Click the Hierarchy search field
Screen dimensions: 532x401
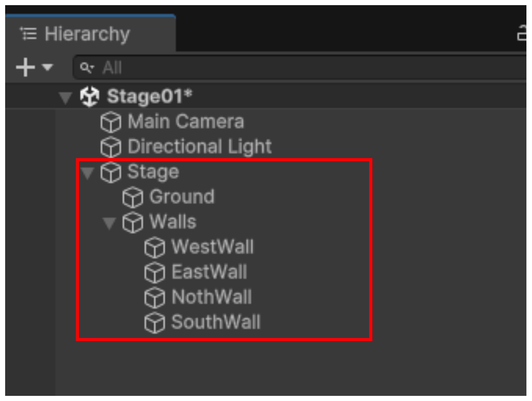pyautogui.click(x=289, y=67)
